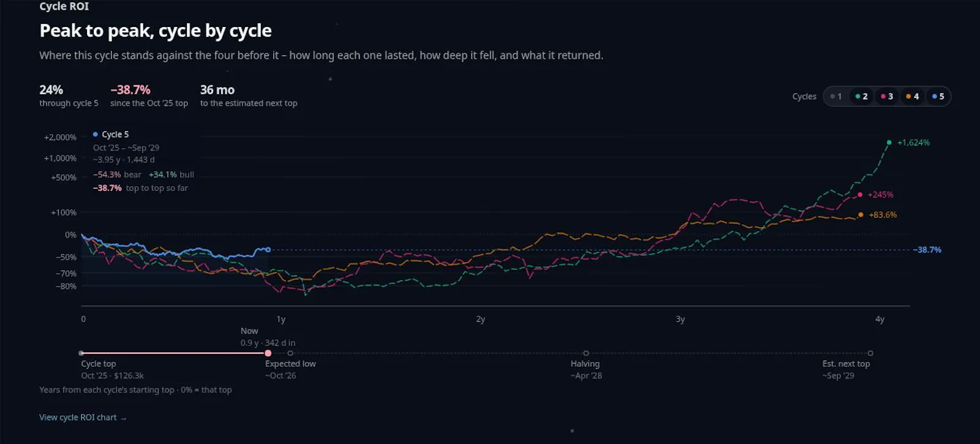
Task: Click the blue Cycle 5 current-position dot
Action: (268, 249)
